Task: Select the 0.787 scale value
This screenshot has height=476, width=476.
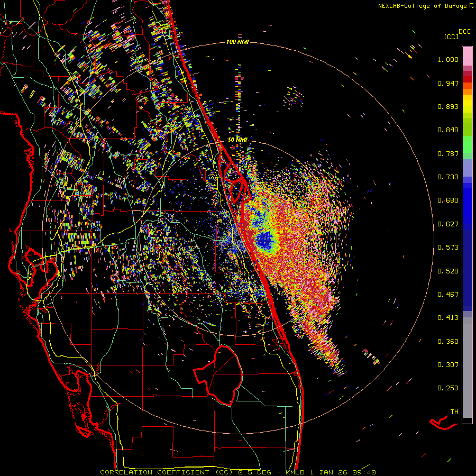Action: 448,153
